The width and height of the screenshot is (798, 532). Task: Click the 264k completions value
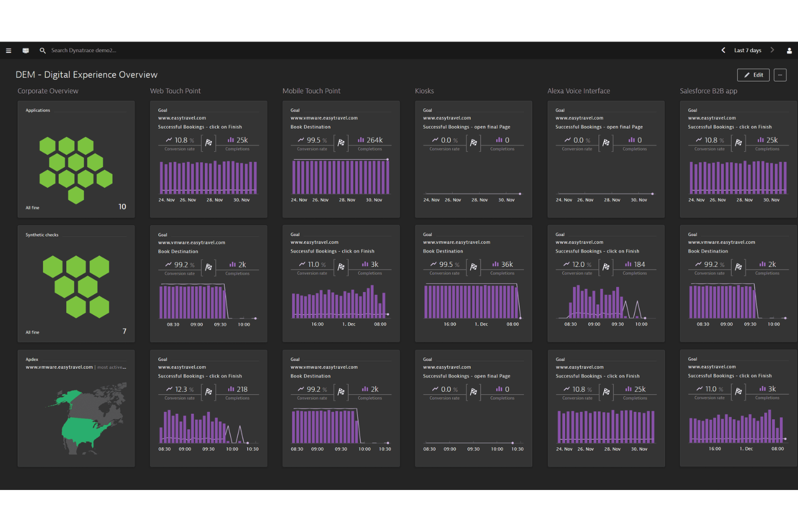point(375,140)
